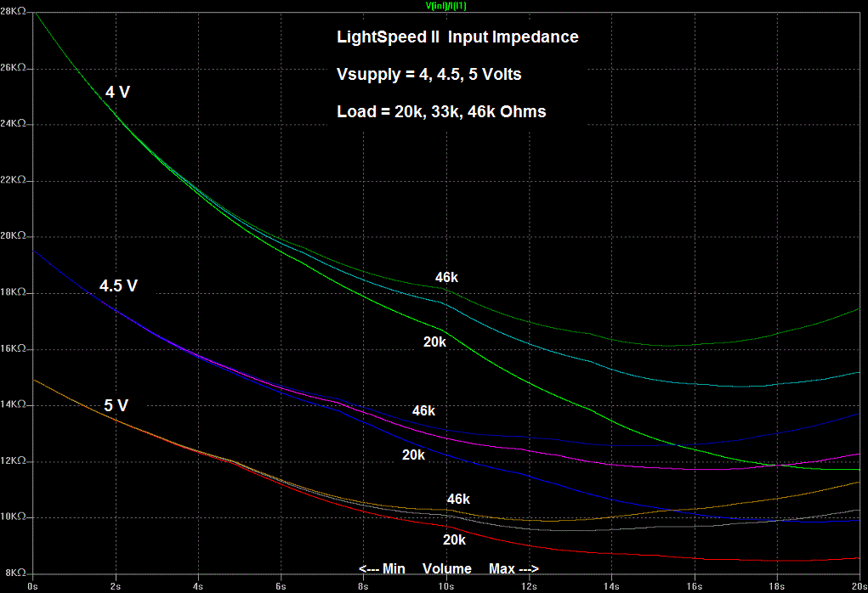This screenshot has width=868, height=593.
Task: Click the 'Load = 20k, 33k, 46k Ohms' annotation
Action: tap(441, 112)
